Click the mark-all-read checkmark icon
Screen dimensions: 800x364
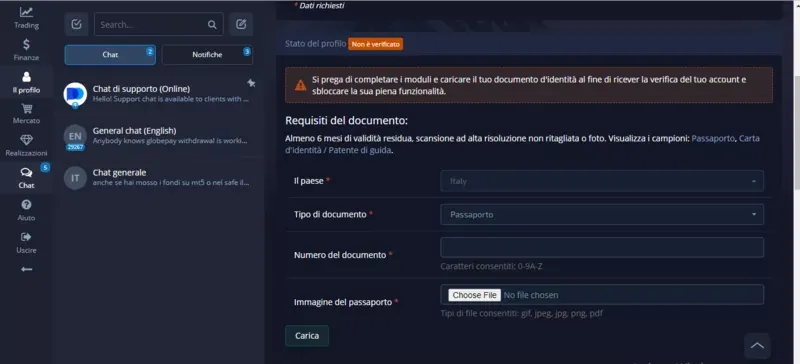point(77,25)
